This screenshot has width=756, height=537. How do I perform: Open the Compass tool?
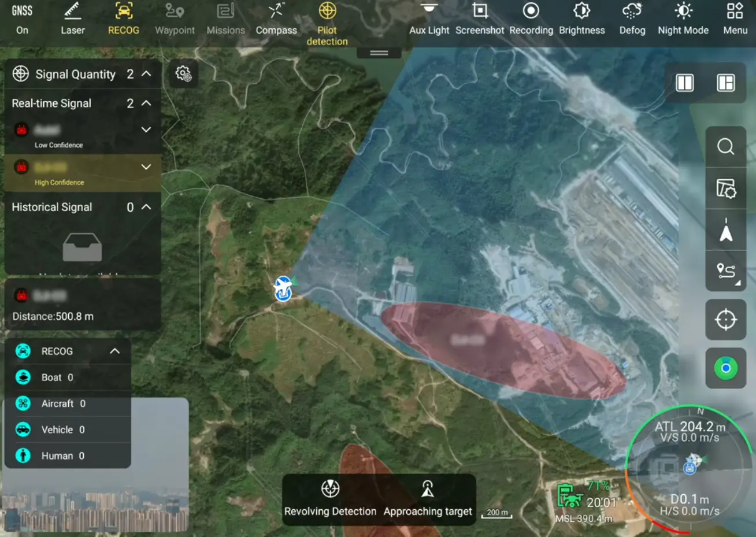tap(276, 19)
